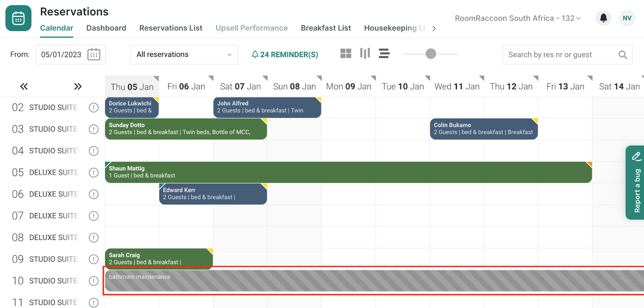Screen dimensions: 644x308
Task: Open Colin Bukamo's reservation block
Action: coord(484,129)
